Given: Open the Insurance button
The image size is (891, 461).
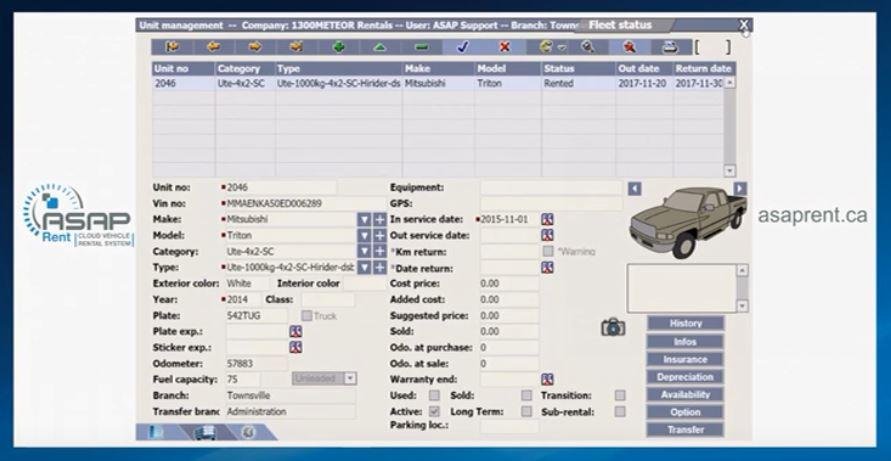Looking at the screenshot, I should click(x=685, y=359).
